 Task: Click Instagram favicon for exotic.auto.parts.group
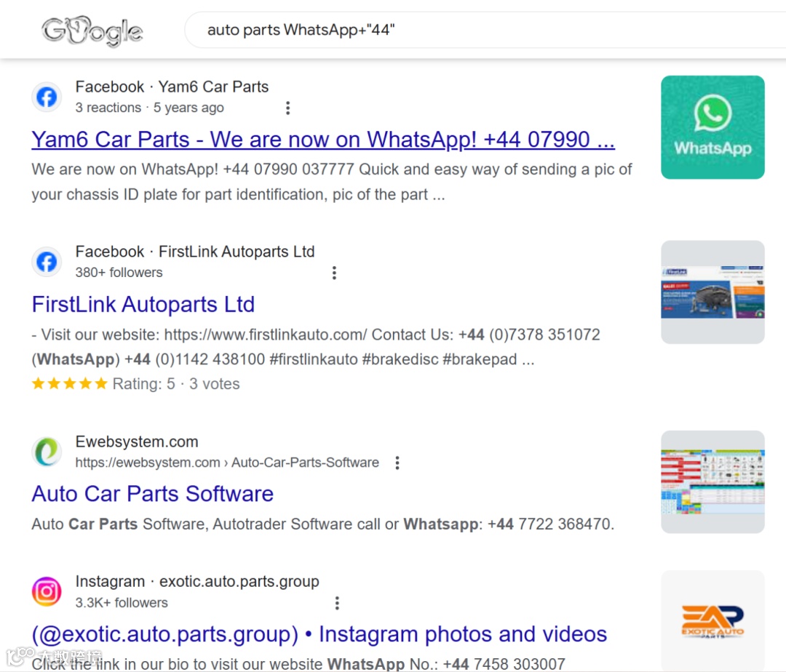(47, 591)
